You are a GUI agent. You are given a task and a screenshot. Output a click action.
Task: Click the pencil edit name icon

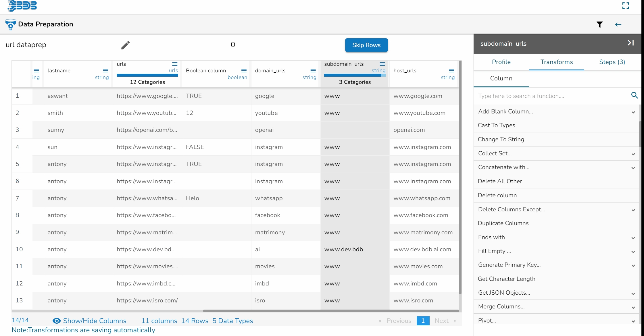pyautogui.click(x=125, y=45)
